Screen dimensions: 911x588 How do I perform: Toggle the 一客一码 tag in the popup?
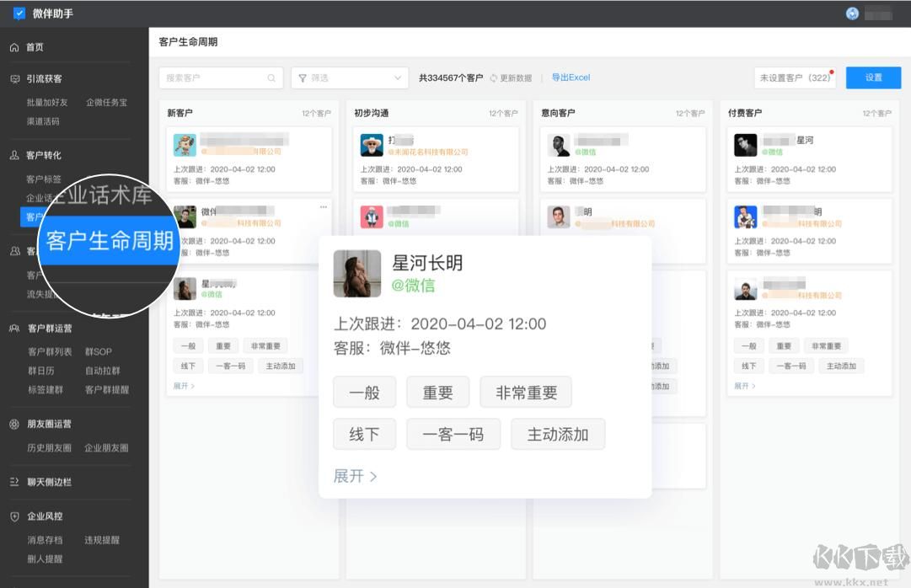(453, 434)
